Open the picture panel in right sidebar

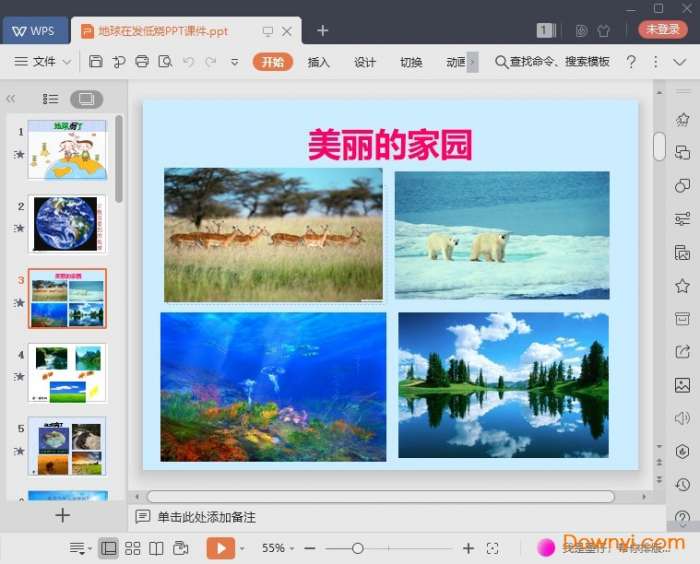tap(682, 385)
